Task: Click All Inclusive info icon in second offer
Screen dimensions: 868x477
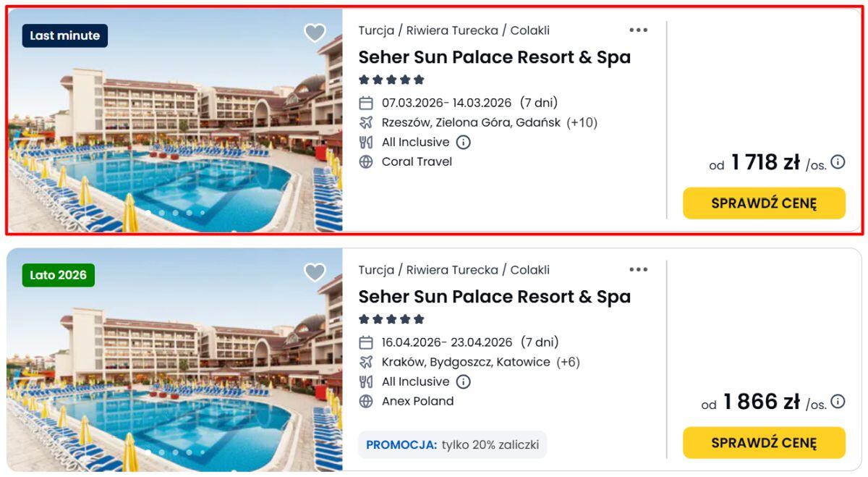Action: (464, 382)
